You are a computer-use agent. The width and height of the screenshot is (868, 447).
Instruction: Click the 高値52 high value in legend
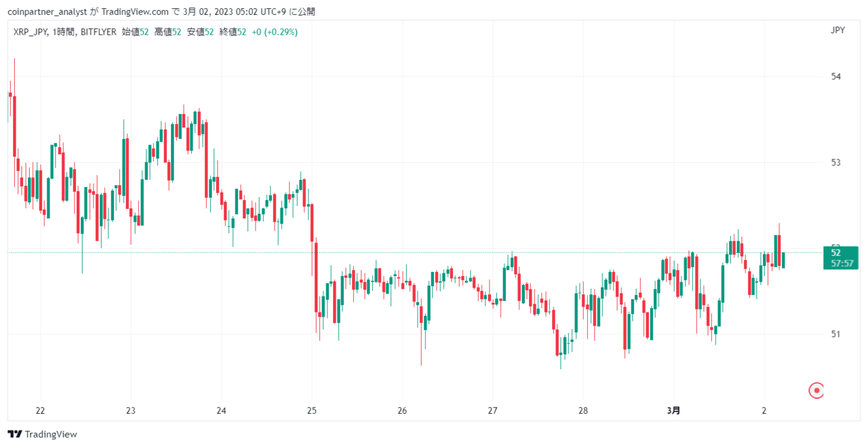[167, 32]
